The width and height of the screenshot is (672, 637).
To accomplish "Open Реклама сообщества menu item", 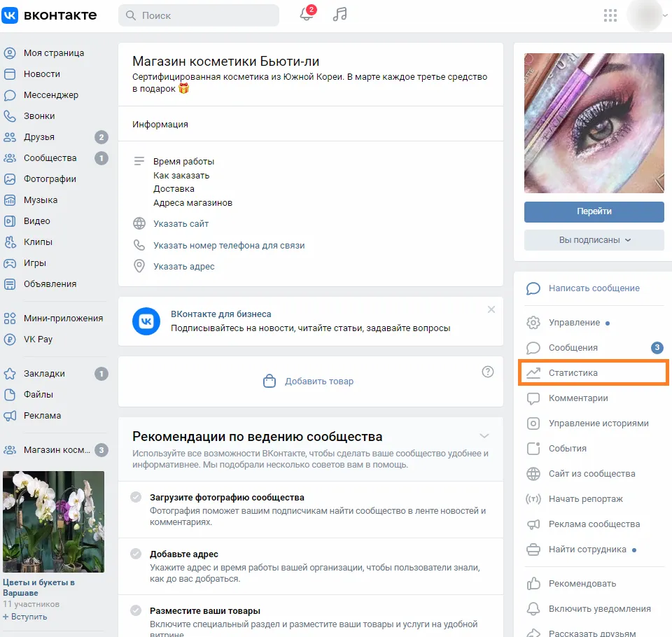I will 594,524.
